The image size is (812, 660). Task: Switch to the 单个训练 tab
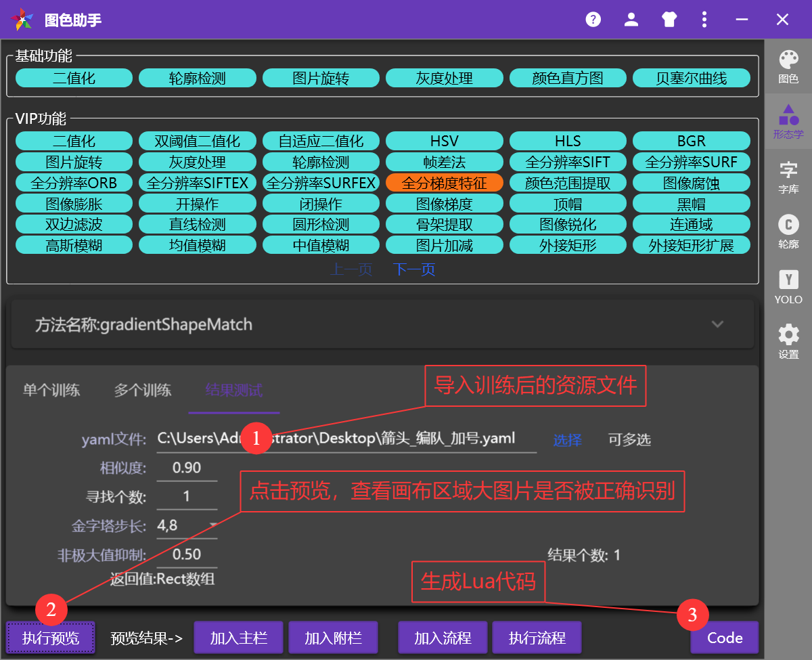click(x=51, y=389)
